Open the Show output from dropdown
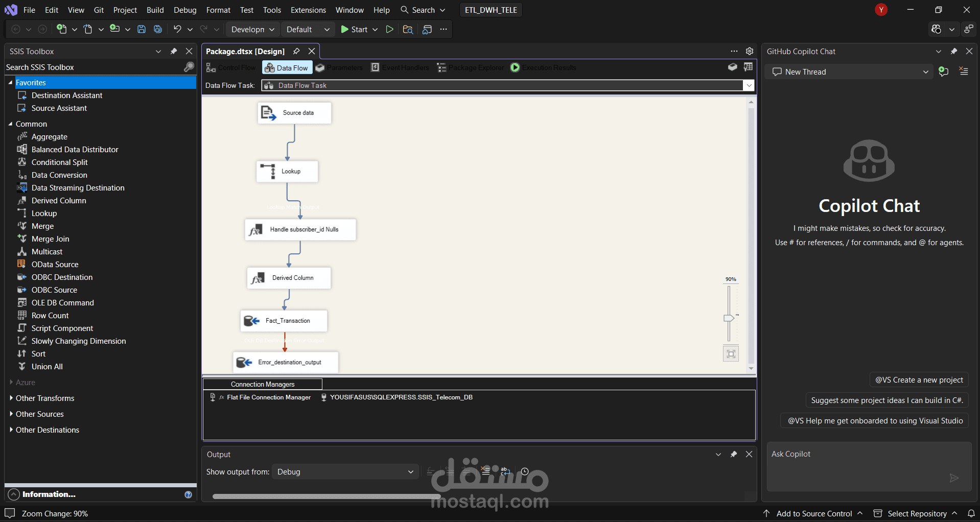This screenshot has height=522, width=980. [345, 471]
